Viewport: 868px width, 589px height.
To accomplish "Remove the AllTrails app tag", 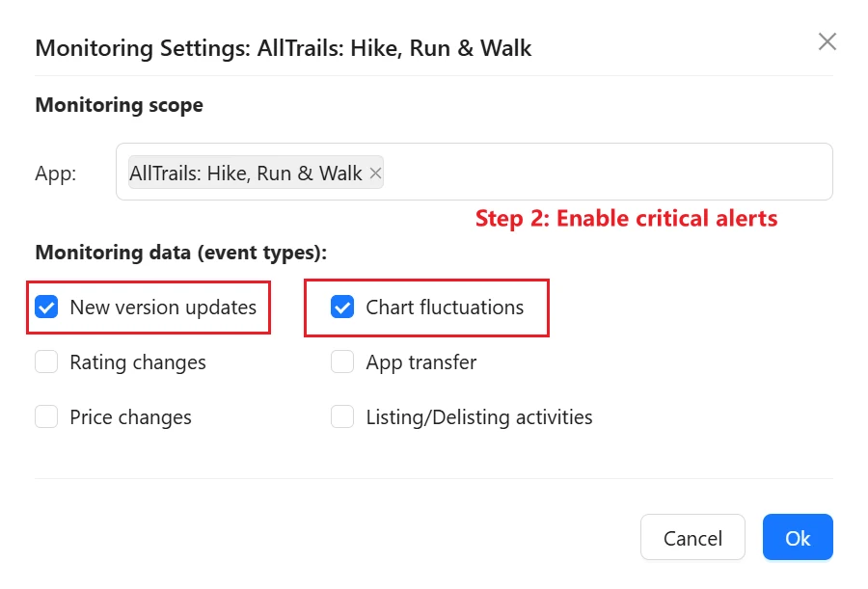I will pyautogui.click(x=375, y=173).
